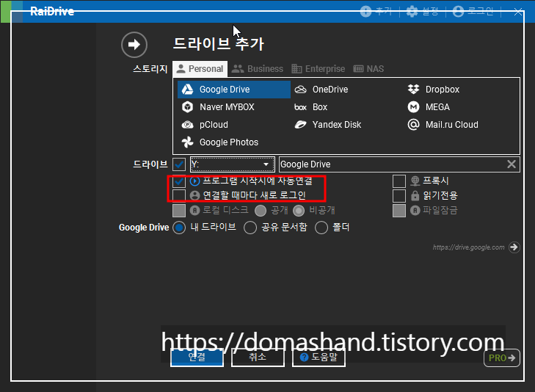Viewport: 535px width, 392px height.
Task: Select 내 드라이브 radio button
Action: 179,228
